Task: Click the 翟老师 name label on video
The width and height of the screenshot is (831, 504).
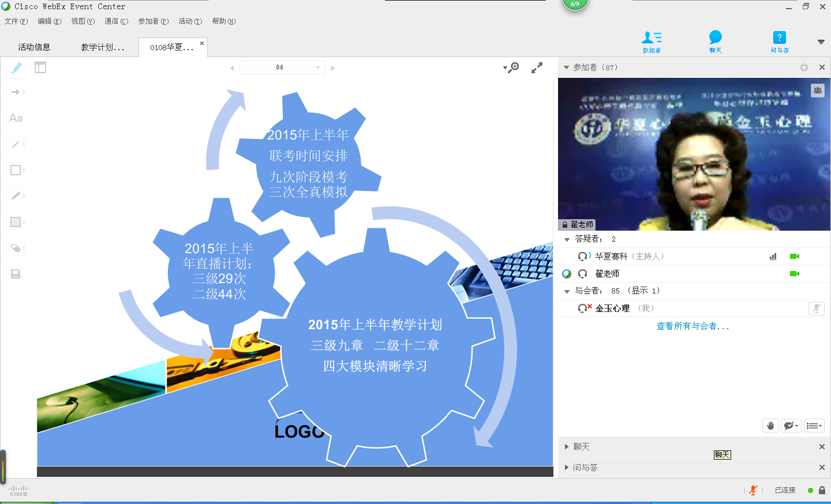Action: click(578, 224)
